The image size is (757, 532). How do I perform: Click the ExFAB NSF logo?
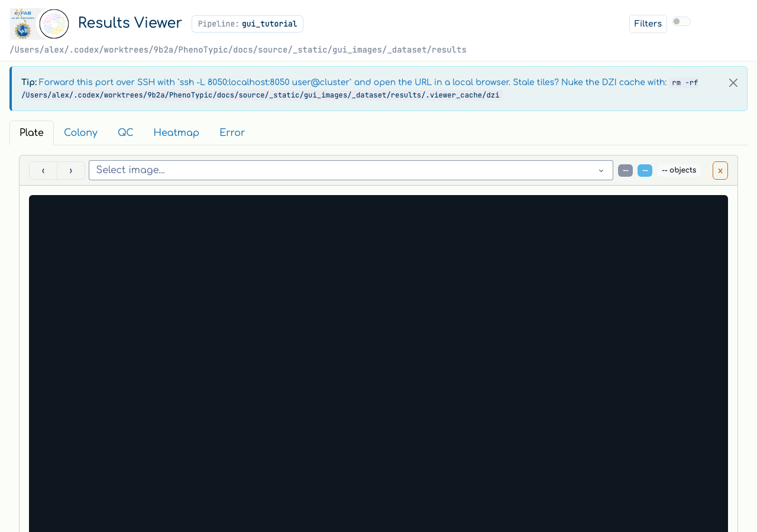click(x=24, y=24)
